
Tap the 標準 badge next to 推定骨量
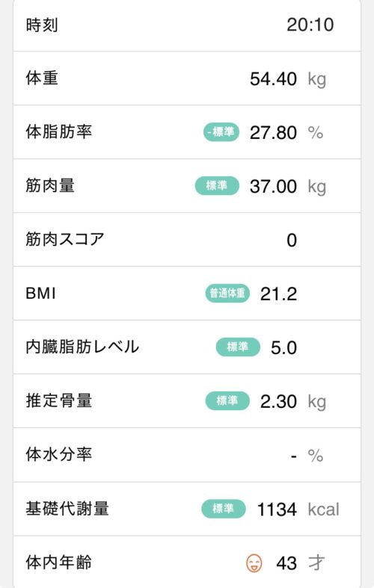227,400
